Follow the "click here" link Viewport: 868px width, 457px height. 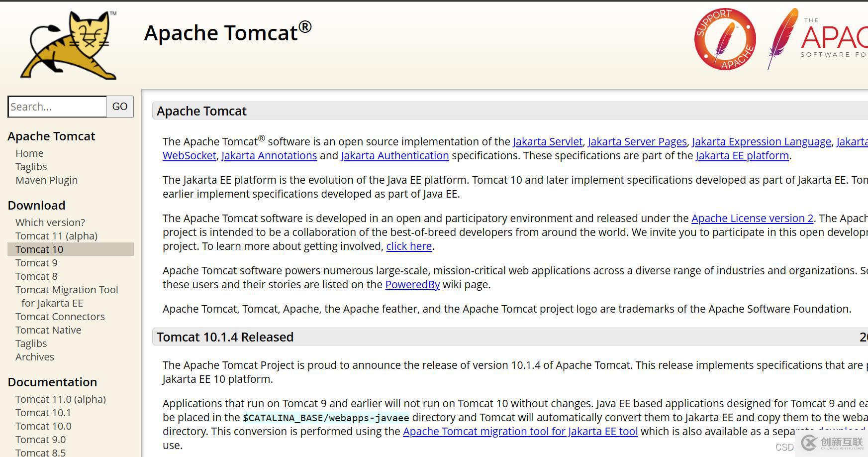[x=409, y=246]
